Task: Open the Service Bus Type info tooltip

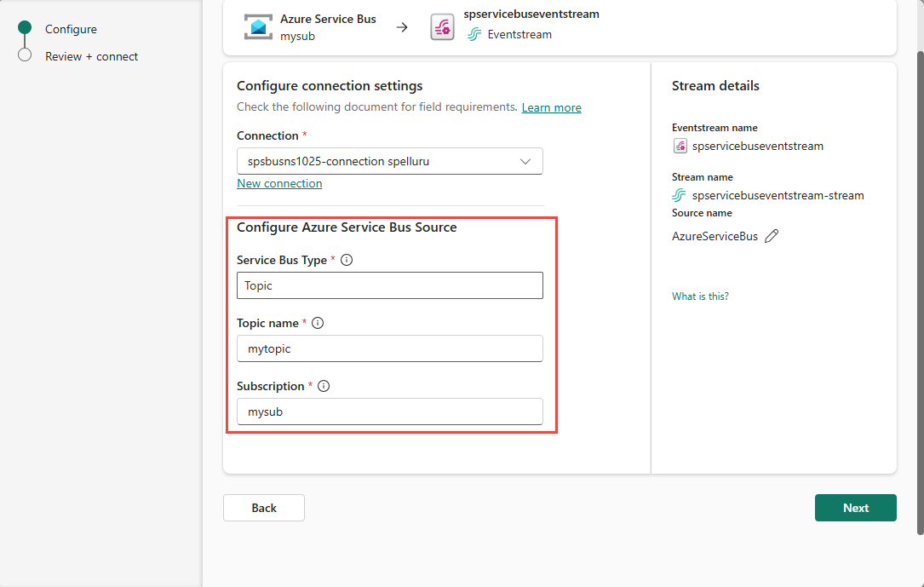Action: tap(346, 259)
